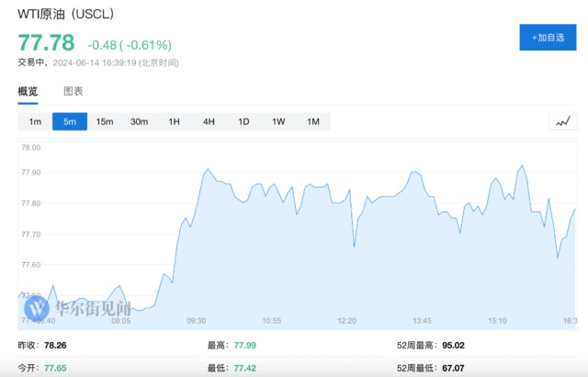Show the 1D daily interval
This screenshot has height=377, width=588.
pyautogui.click(x=243, y=122)
